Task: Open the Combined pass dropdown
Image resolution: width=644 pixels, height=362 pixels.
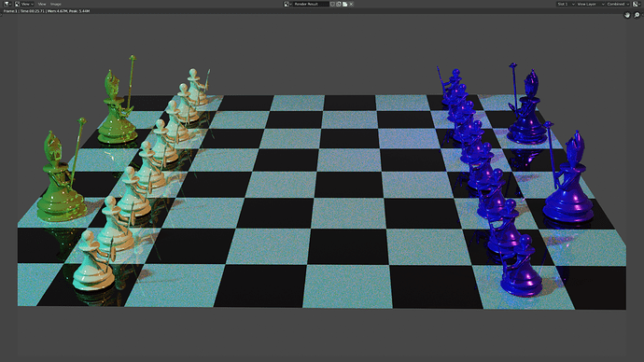Action: (618, 4)
